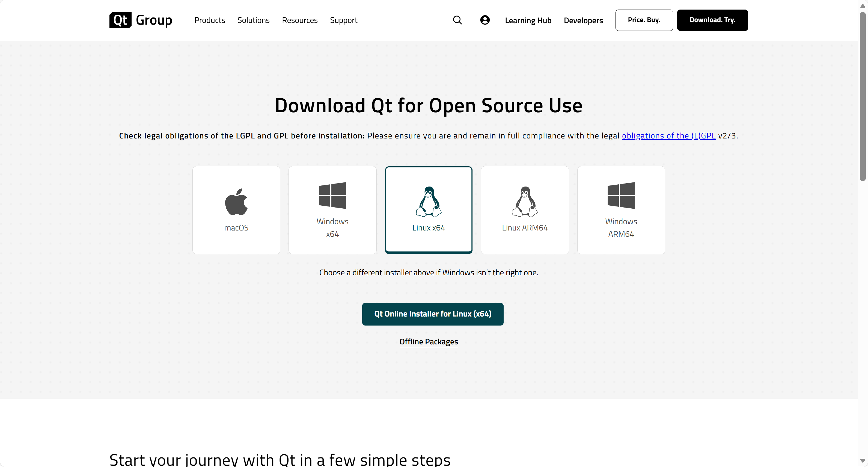The image size is (868, 467).
Task: Open the Products menu
Action: pyautogui.click(x=210, y=20)
